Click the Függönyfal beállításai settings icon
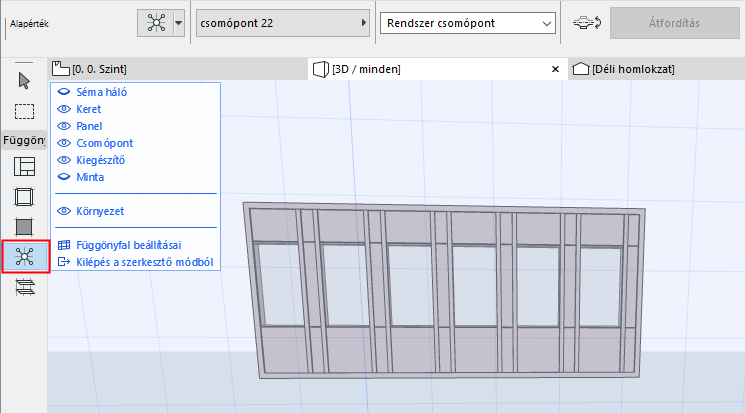 64,245
